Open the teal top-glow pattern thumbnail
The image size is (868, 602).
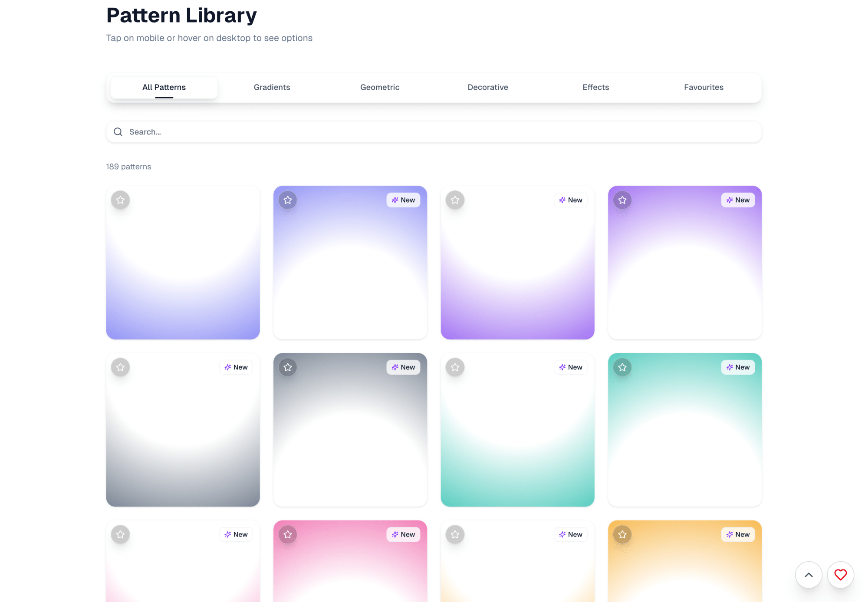685,430
